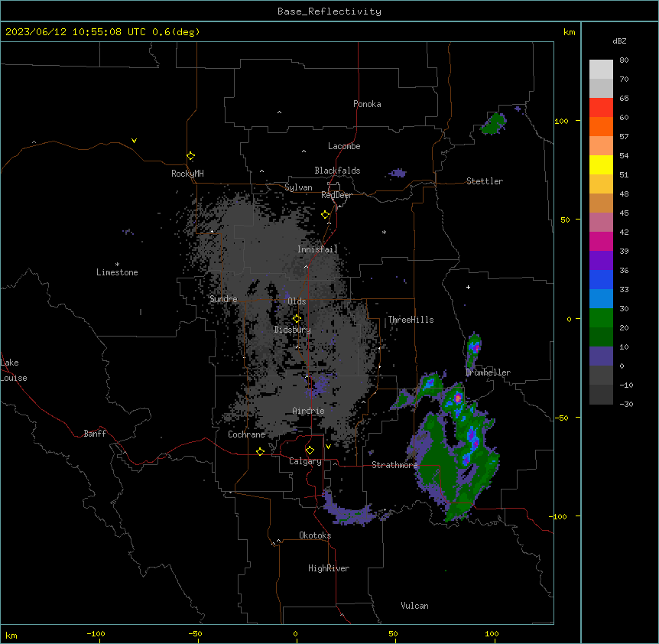Screen dimensions: 659x644
Task: Click the green echo patch north of Stettler
Action: pos(493,124)
